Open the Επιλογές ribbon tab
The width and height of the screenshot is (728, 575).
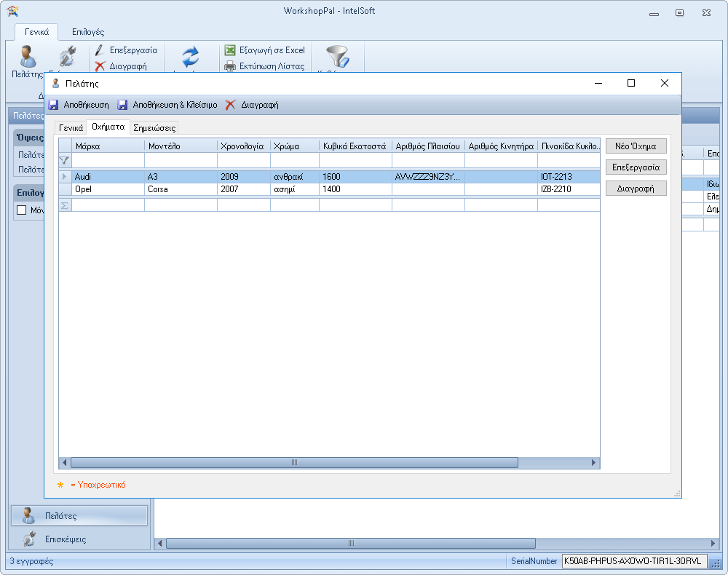pyautogui.click(x=87, y=32)
